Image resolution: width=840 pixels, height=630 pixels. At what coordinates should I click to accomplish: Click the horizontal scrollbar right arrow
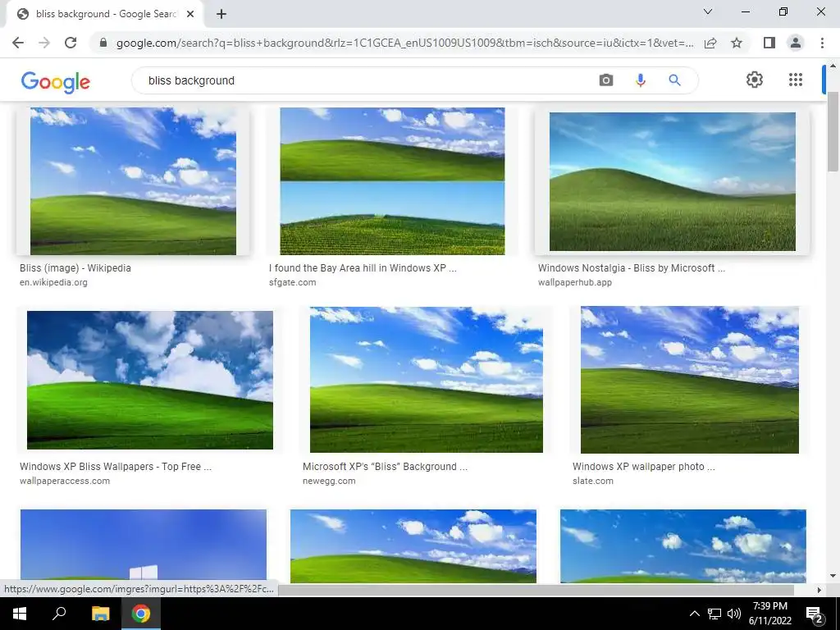(x=819, y=590)
